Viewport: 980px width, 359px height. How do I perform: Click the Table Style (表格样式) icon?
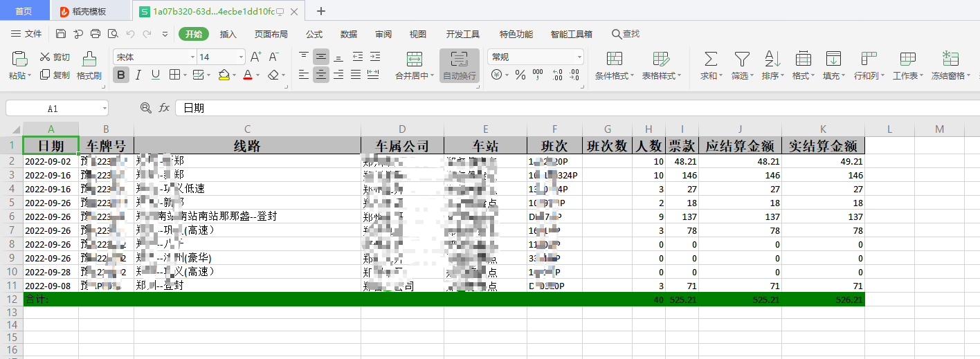[x=661, y=59]
